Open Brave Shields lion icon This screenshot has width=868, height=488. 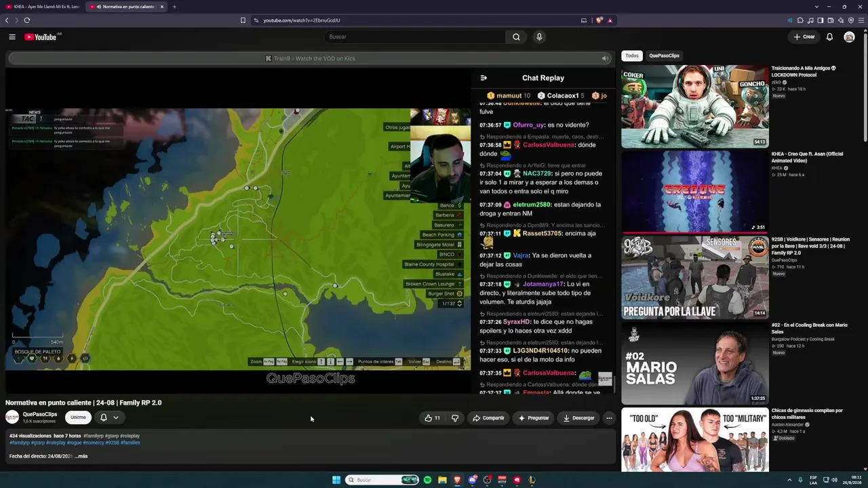tap(599, 20)
